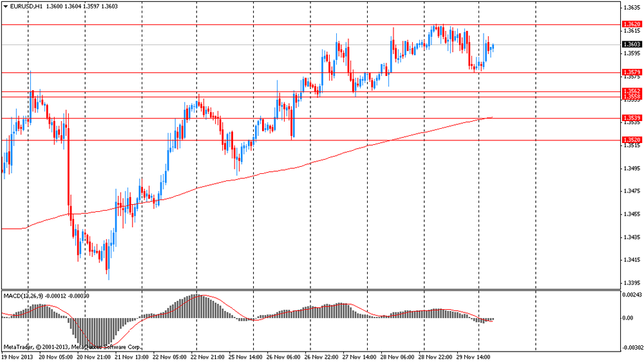Click the 28 Nov 22:00 time axis label
Screen dimensions: 644x362
[435, 357]
